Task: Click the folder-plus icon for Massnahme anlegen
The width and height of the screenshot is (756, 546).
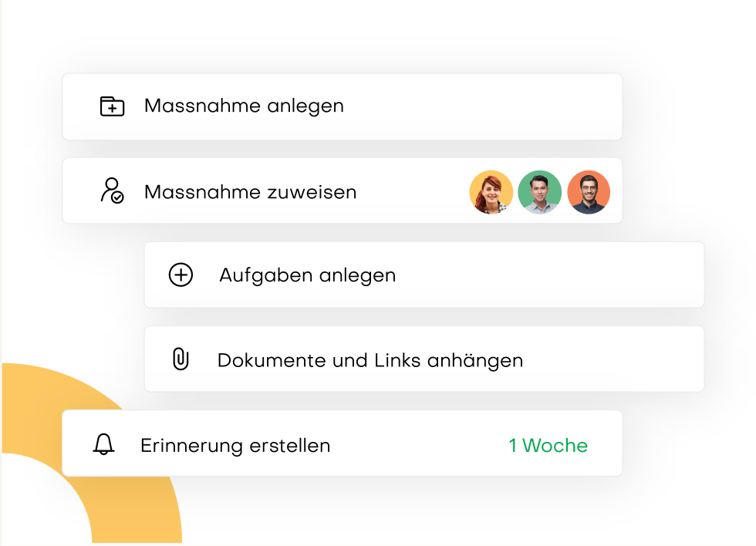Action: [x=112, y=106]
